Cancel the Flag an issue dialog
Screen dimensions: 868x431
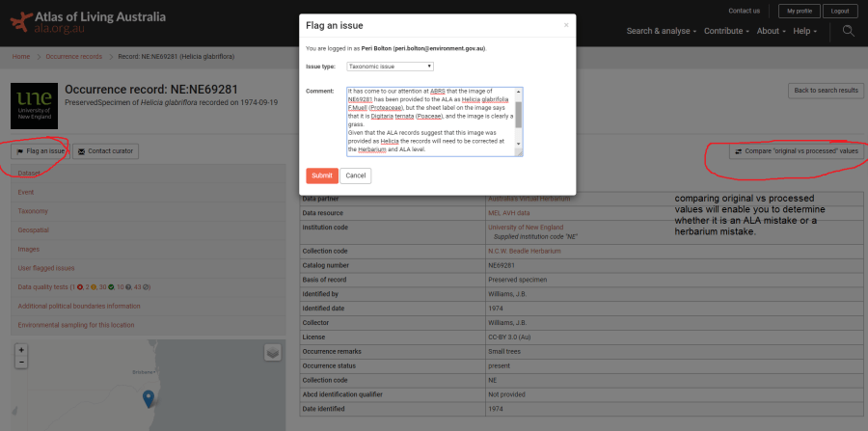pos(355,175)
